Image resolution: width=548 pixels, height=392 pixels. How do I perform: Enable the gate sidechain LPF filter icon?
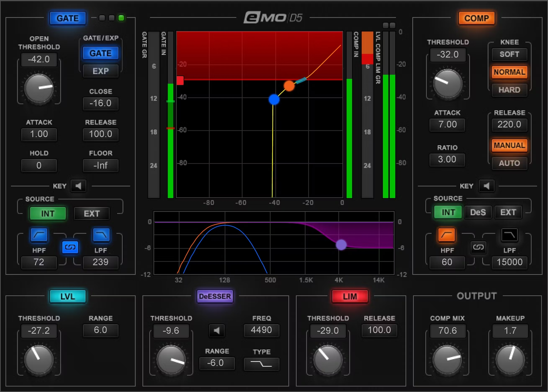(101, 234)
